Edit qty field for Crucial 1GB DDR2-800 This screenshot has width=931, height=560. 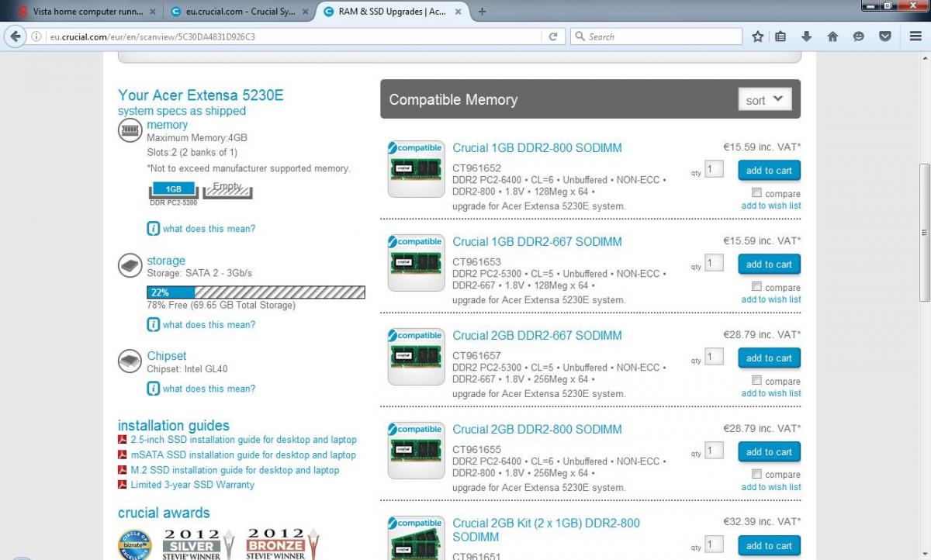click(x=714, y=169)
